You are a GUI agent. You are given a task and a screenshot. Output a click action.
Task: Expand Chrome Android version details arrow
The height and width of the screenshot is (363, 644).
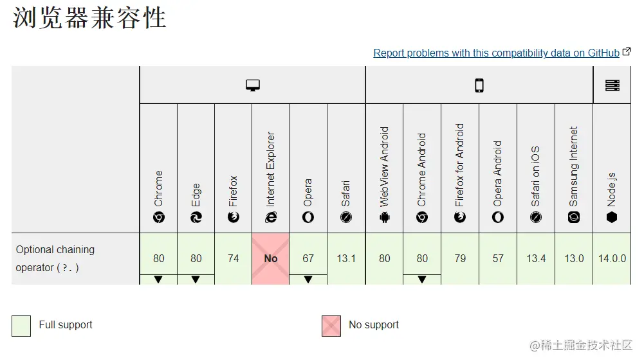tap(422, 279)
